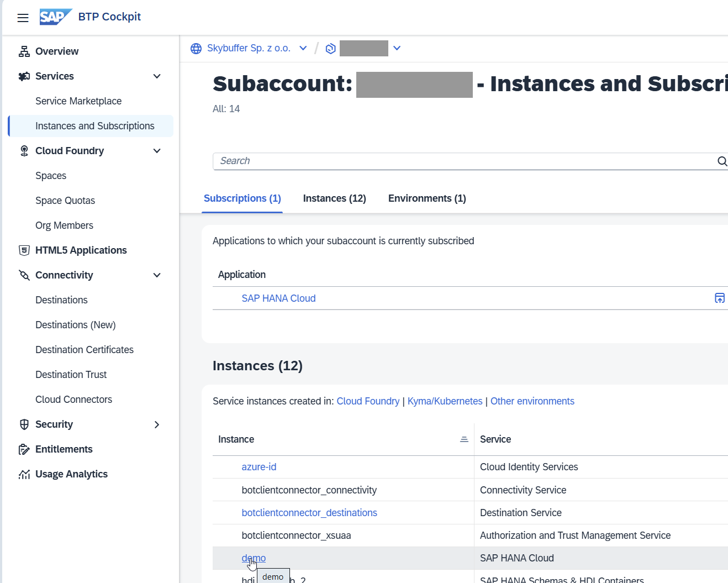Collapse the Cloud Foundry section

pyautogui.click(x=157, y=151)
